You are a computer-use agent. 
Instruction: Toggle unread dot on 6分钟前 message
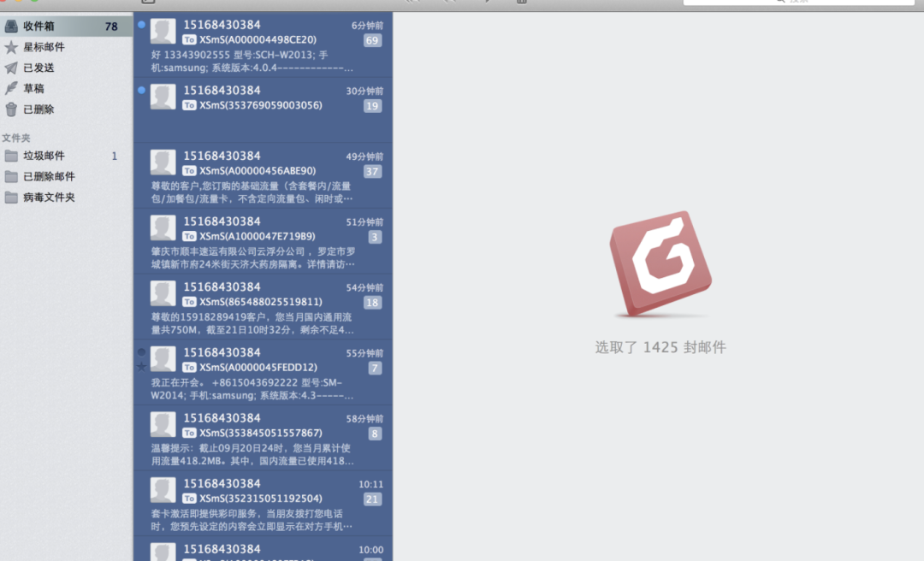pos(141,25)
